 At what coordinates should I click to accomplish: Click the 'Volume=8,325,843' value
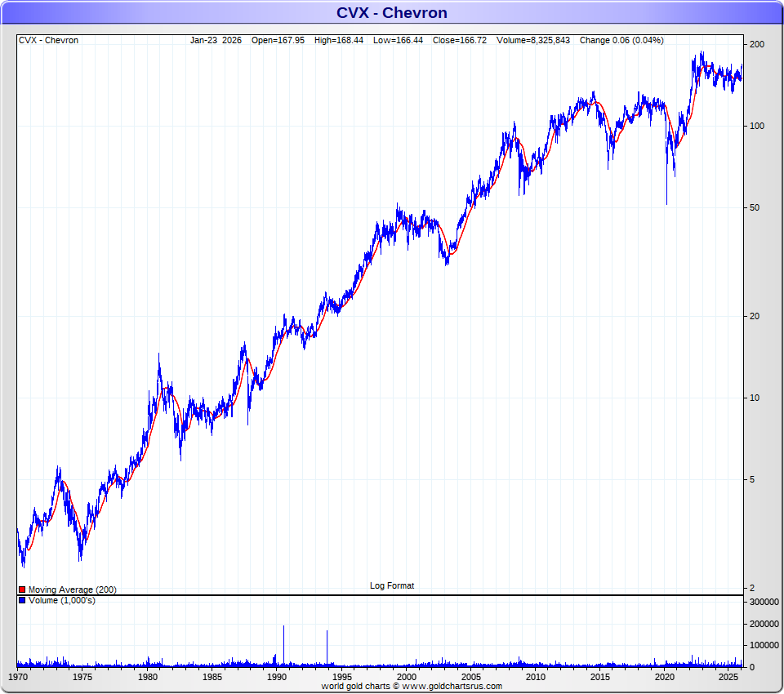533,40
